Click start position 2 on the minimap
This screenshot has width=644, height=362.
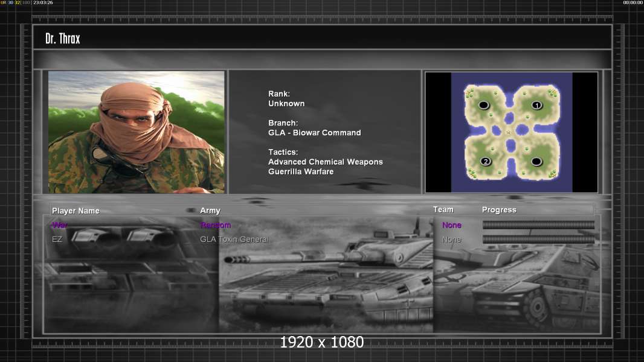tap(485, 162)
